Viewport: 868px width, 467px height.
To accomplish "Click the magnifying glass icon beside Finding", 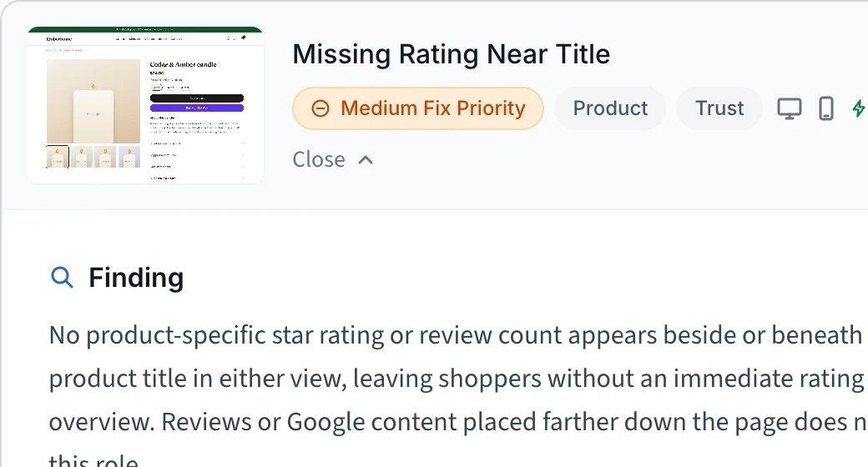I will (62, 277).
